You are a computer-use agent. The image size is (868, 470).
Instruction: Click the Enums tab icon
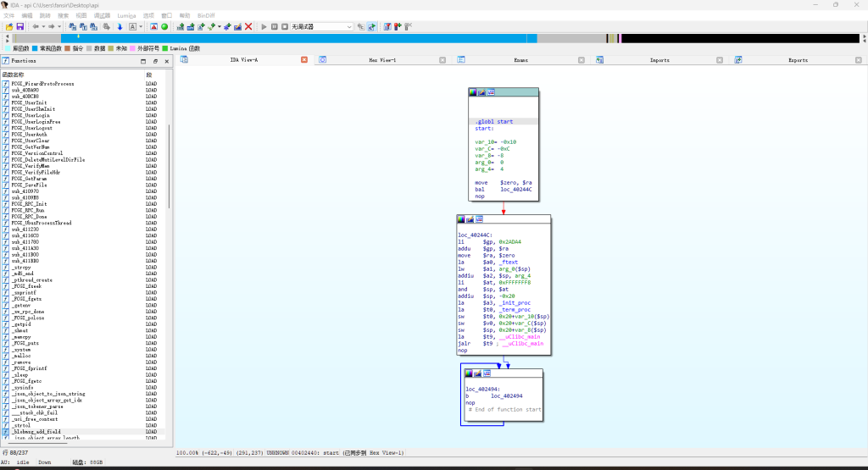pos(461,60)
